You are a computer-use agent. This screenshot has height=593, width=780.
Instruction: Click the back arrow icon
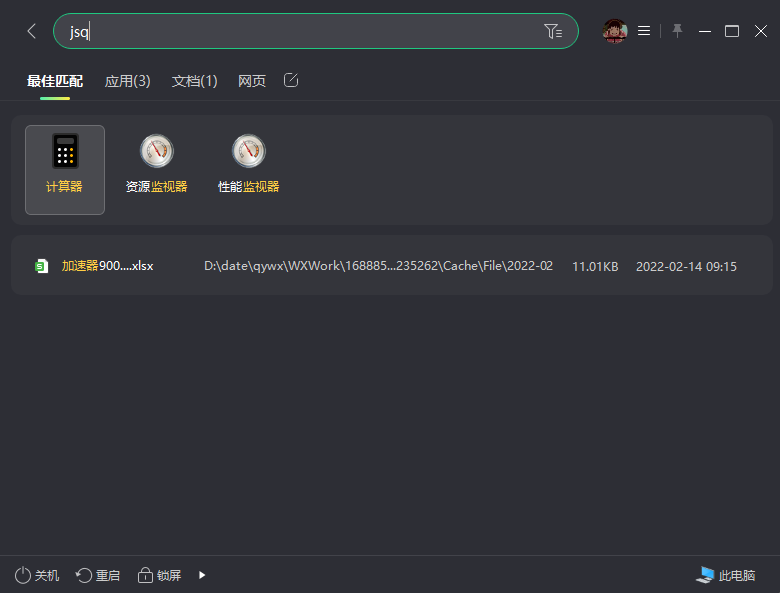(x=31, y=31)
